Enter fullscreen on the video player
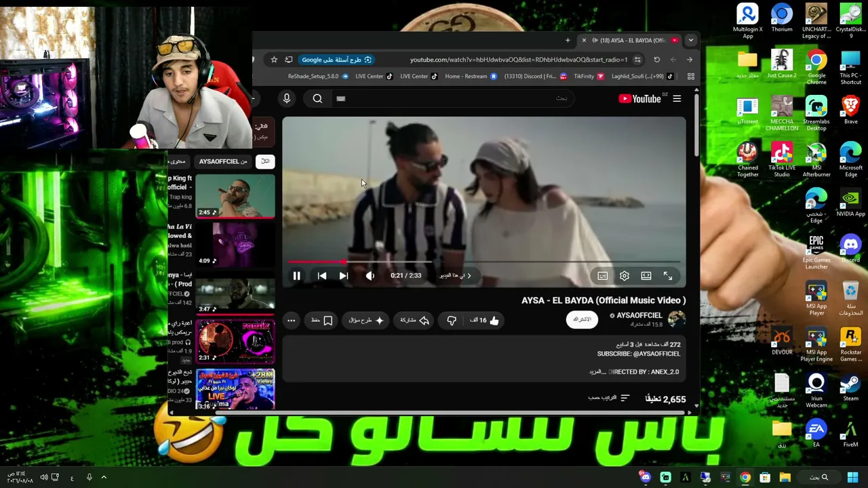The width and height of the screenshot is (868, 488). tap(668, 276)
